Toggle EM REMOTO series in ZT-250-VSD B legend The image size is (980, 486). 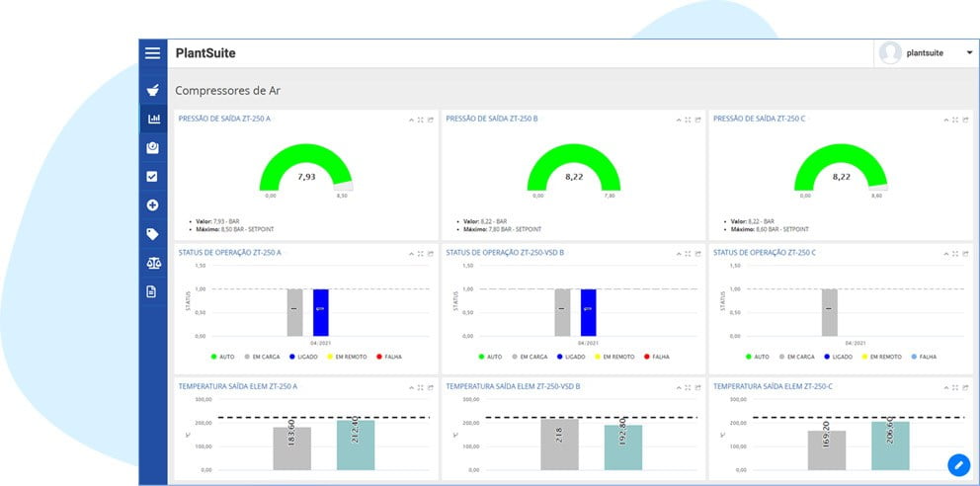[615, 357]
